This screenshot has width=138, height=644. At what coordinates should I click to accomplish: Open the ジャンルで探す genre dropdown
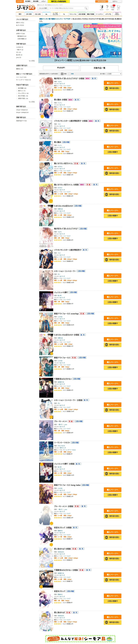tap(43, 8)
